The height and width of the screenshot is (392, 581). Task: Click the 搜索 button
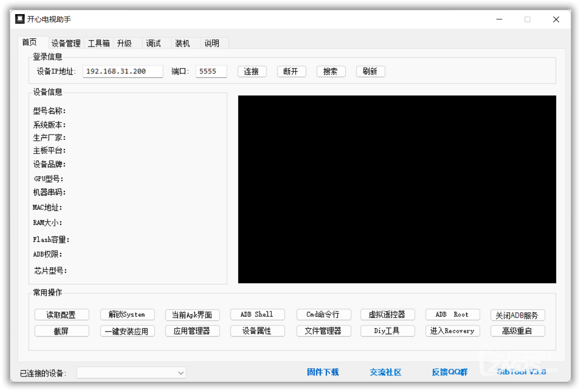pos(331,71)
